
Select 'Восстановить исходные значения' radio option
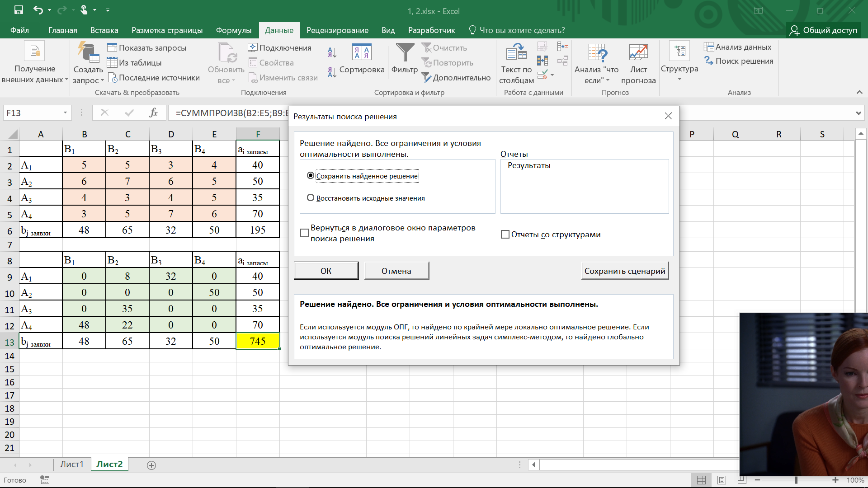[x=311, y=198]
